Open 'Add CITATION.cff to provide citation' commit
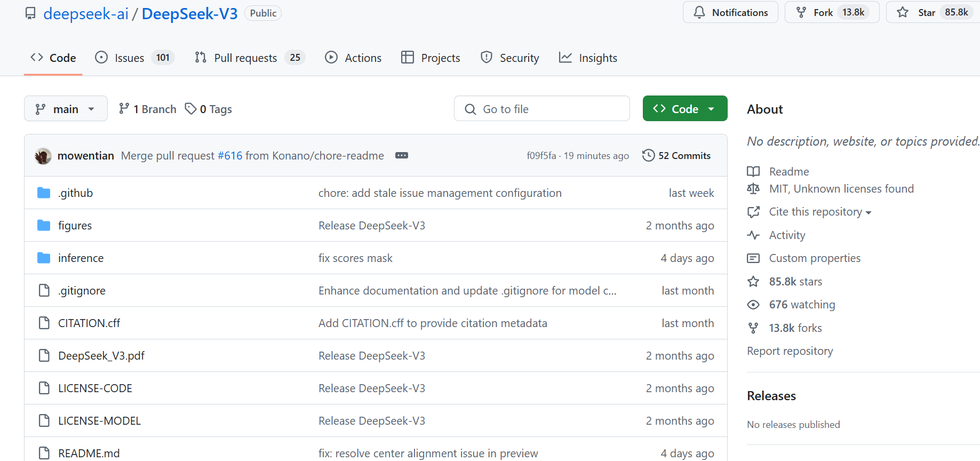Image resolution: width=980 pixels, height=461 pixels. [x=433, y=323]
